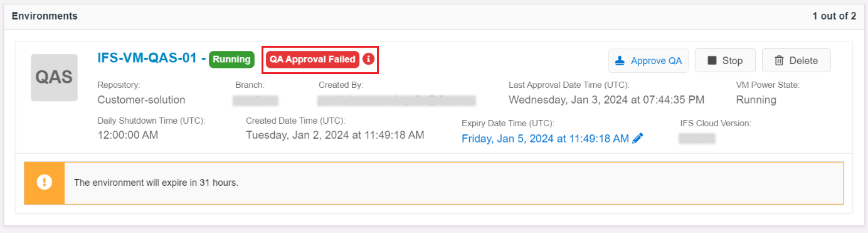Delete the IFS-VM-QAS-01 environment
The height and width of the screenshot is (233, 868).
[x=797, y=60]
